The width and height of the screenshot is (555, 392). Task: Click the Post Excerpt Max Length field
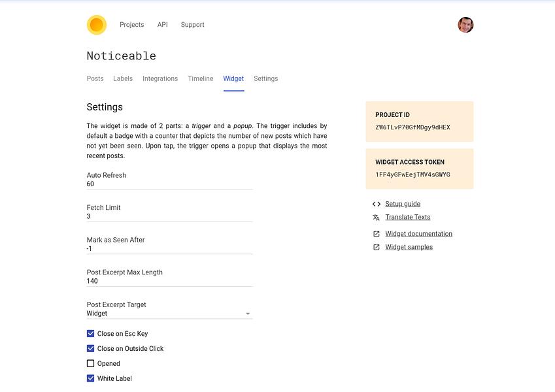[x=169, y=281]
